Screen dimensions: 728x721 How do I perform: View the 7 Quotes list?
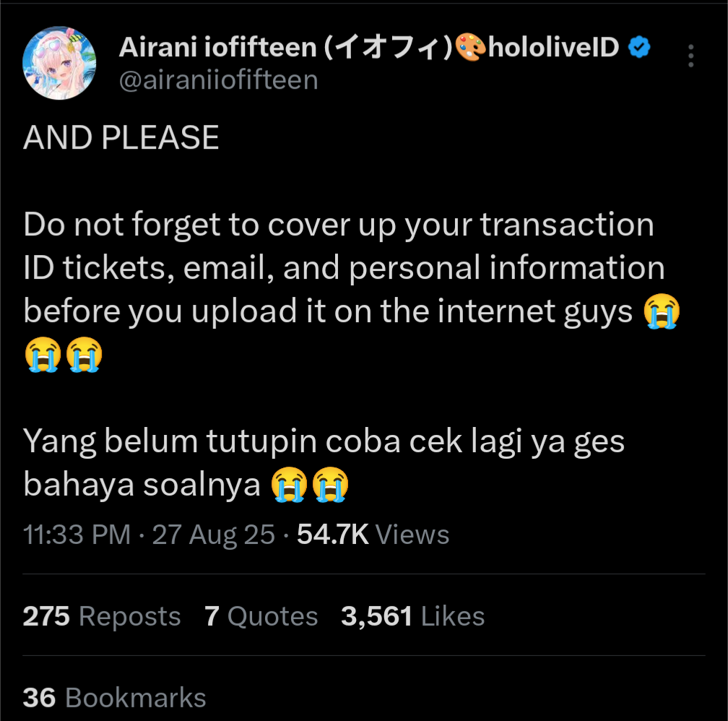click(x=261, y=616)
